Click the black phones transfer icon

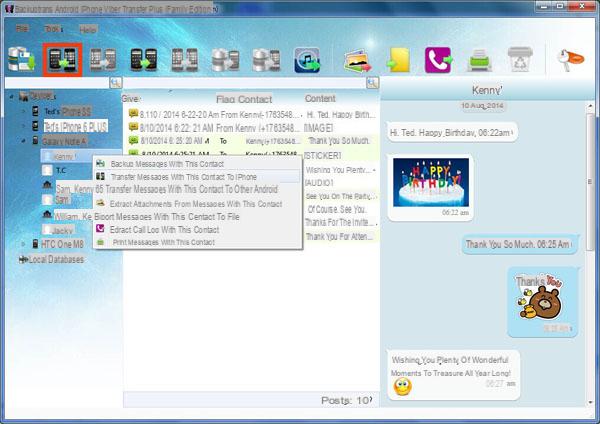tap(143, 60)
